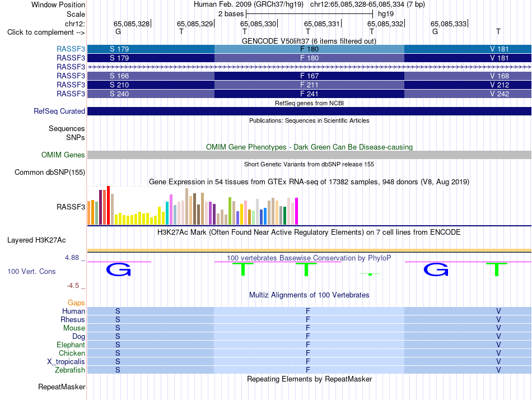This screenshot has width=532, height=400.
Task: Click the Sequences track label
Action: coord(67,128)
